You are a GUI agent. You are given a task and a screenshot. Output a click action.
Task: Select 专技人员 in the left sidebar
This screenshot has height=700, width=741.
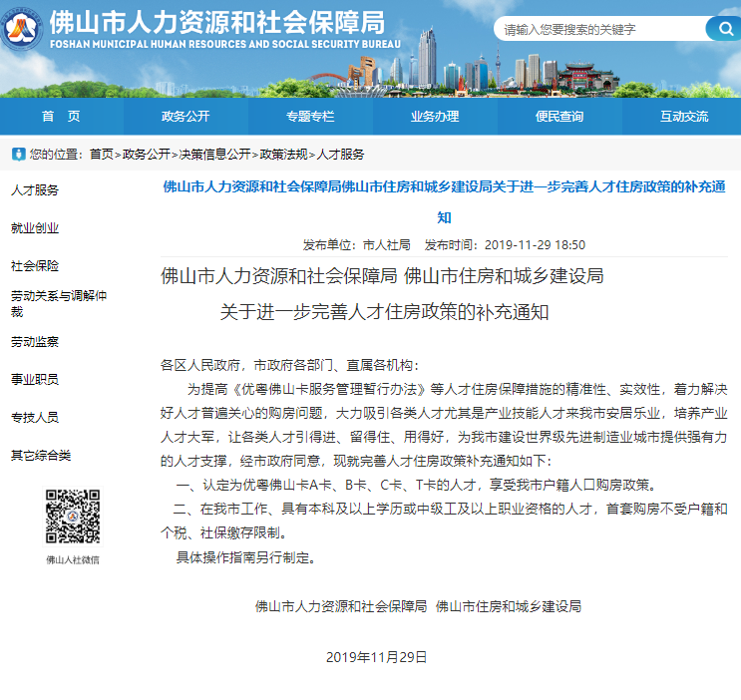(35, 417)
